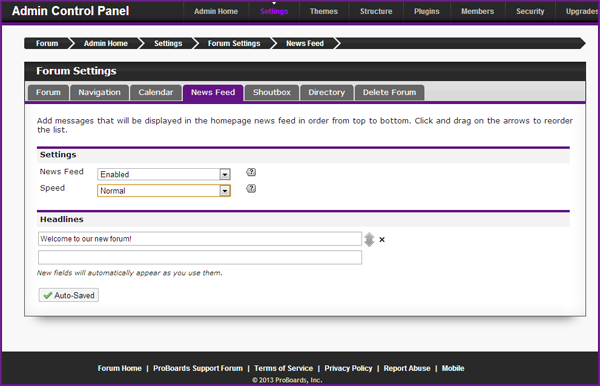Switch to the Forum tab
Screen dimensions: 600x386
(48, 93)
